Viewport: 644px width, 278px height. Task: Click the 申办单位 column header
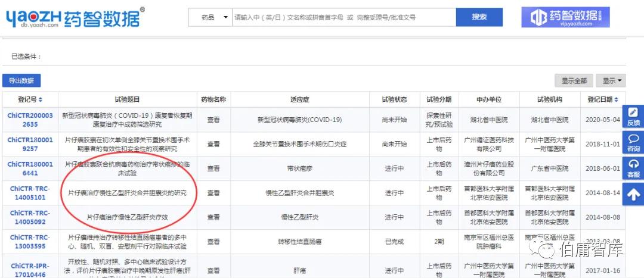coord(489,99)
